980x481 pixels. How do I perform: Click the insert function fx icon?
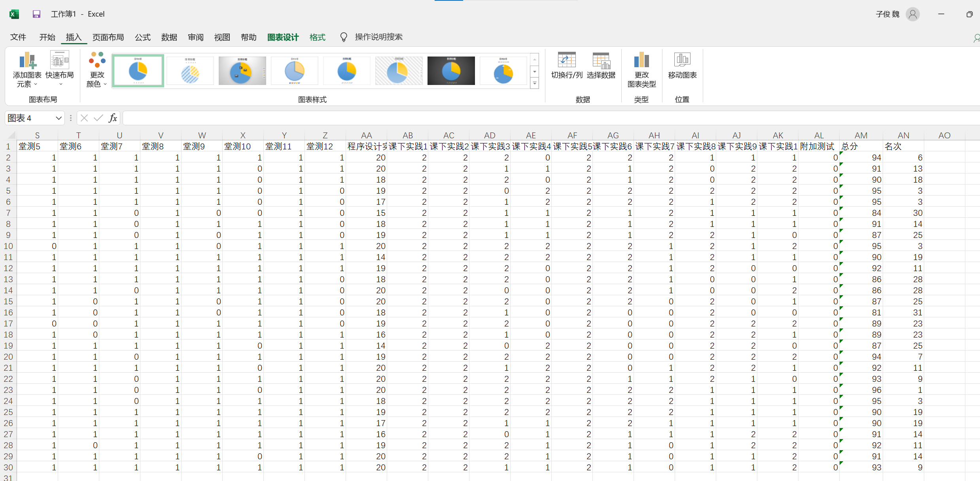click(113, 118)
